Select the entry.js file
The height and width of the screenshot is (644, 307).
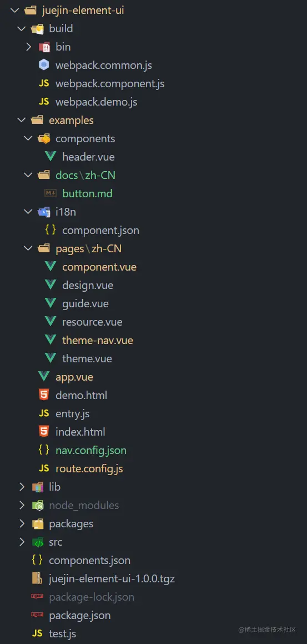tap(73, 413)
